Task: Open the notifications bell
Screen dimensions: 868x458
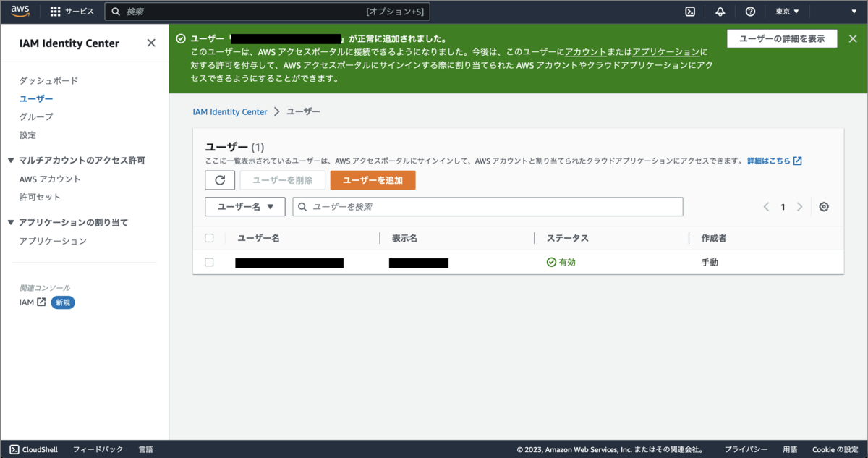Action: 720,12
